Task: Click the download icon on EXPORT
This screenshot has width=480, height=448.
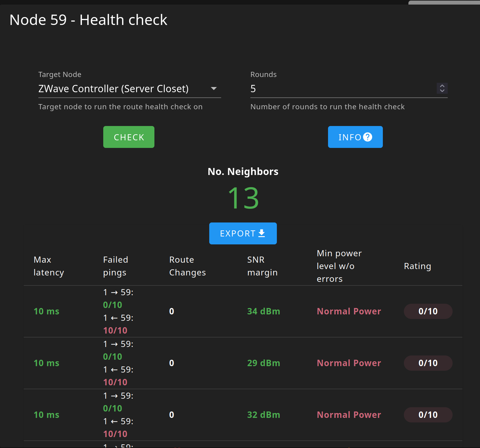Action: (x=262, y=233)
